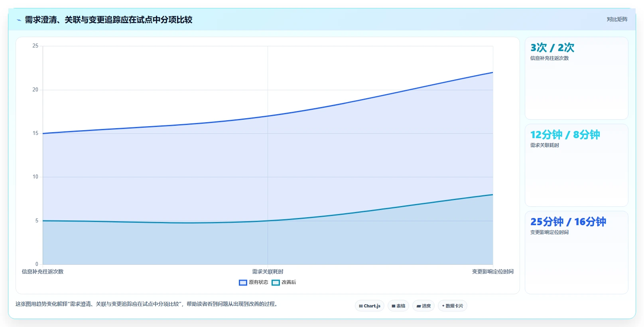Click the Chart.js tag chip
This screenshot has width=644, height=327.
pyautogui.click(x=370, y=306)
